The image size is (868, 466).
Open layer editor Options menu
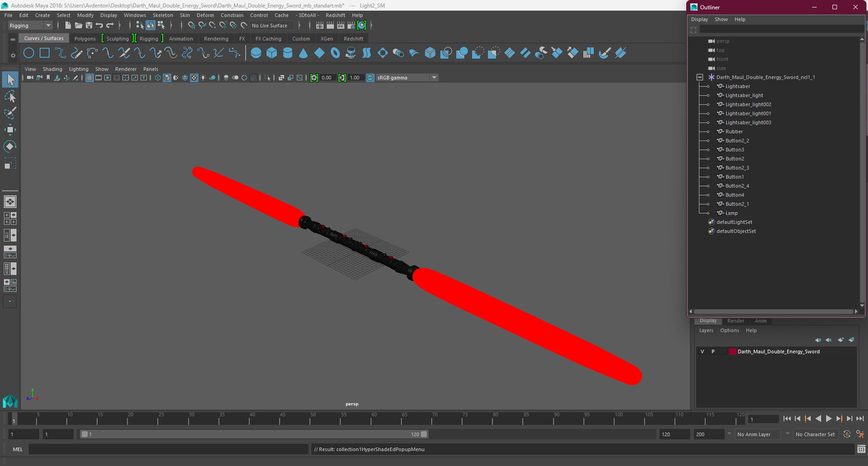tap(729, 330)
